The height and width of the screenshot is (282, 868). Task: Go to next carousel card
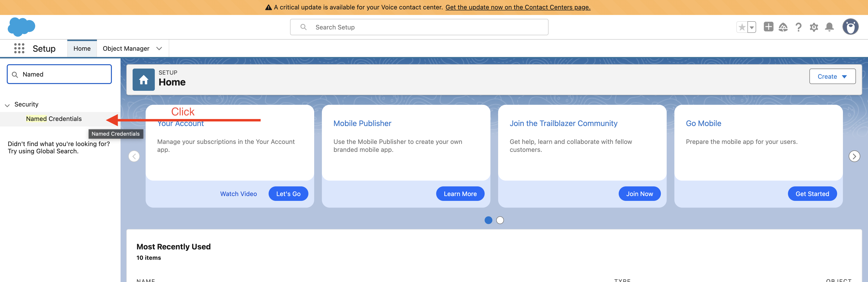click(854, 156)
